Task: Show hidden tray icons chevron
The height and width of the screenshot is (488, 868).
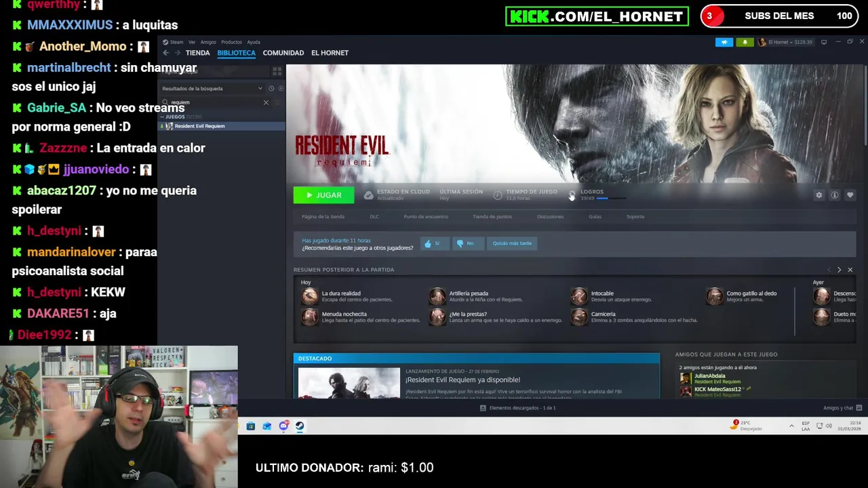Action: (791, 426)
